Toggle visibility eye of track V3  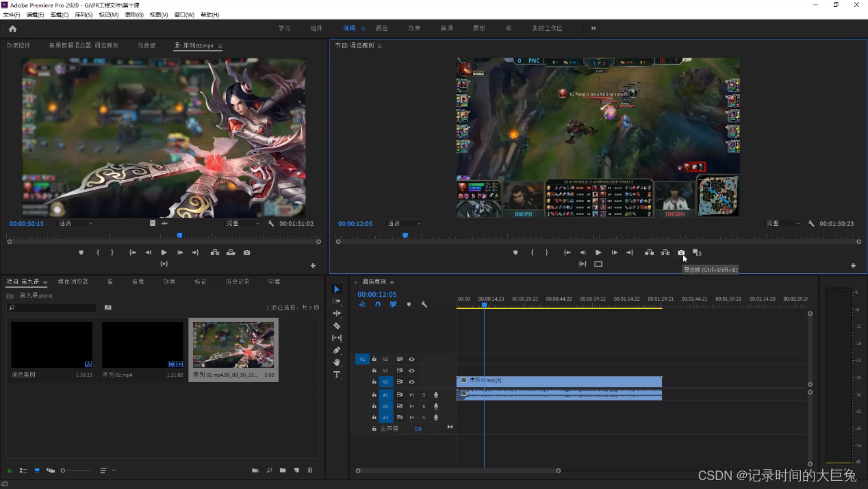(x=411, y=359)
